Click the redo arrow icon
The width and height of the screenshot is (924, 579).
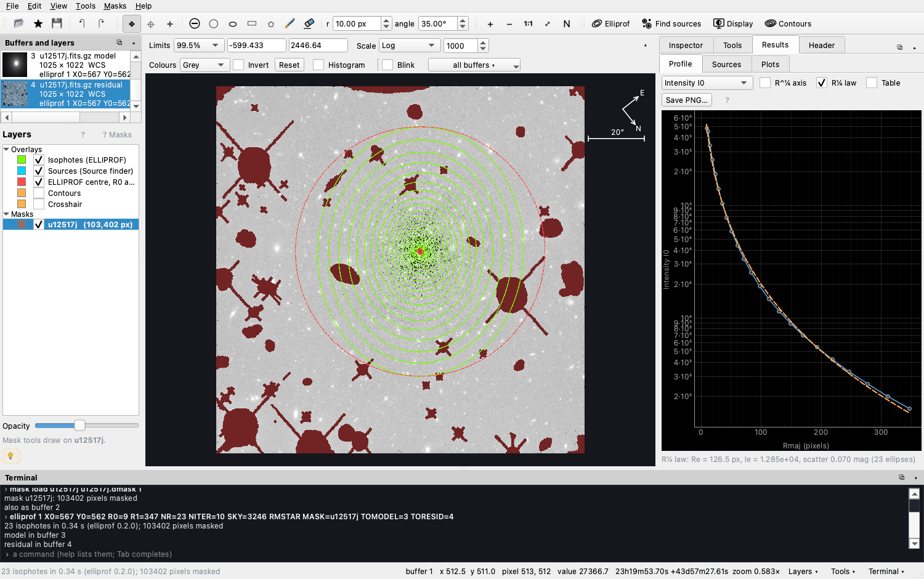(101, 23)
